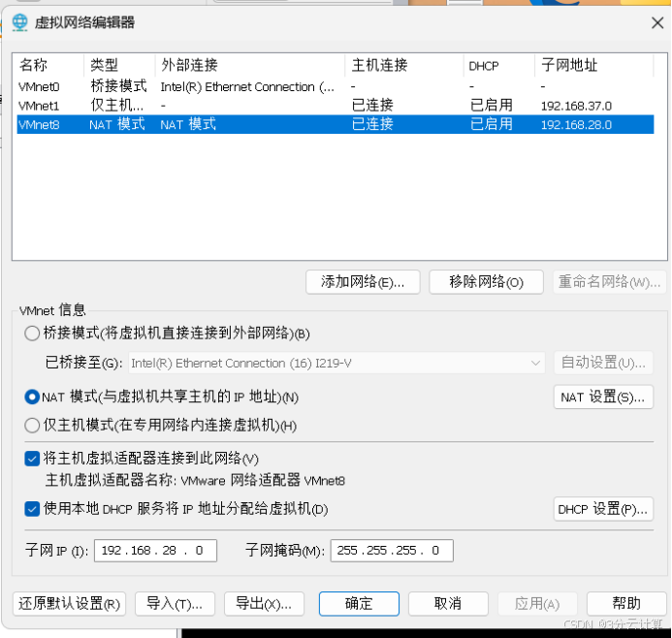Click subnet address 192.168.37.0 cell

tap(576, 106)
